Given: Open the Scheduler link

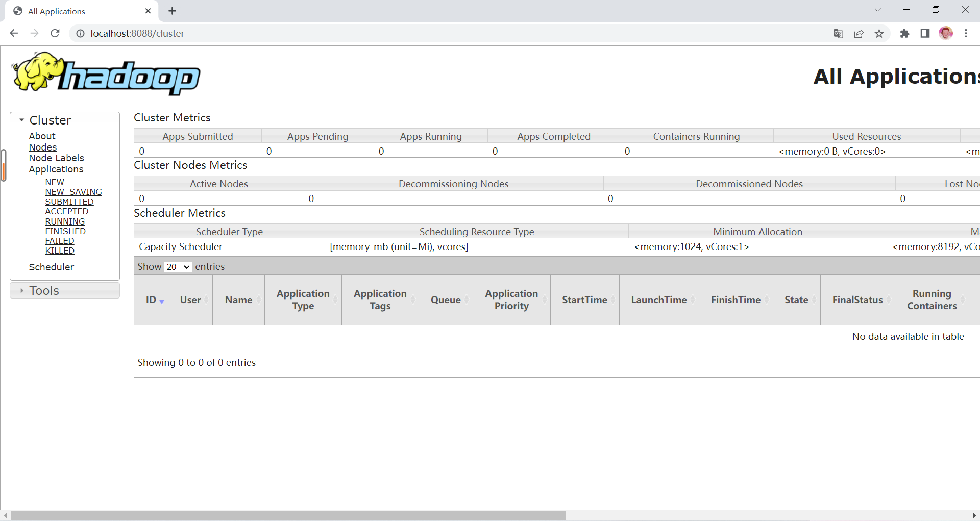Looking at the screenshot, I should [x=52, y=267].
